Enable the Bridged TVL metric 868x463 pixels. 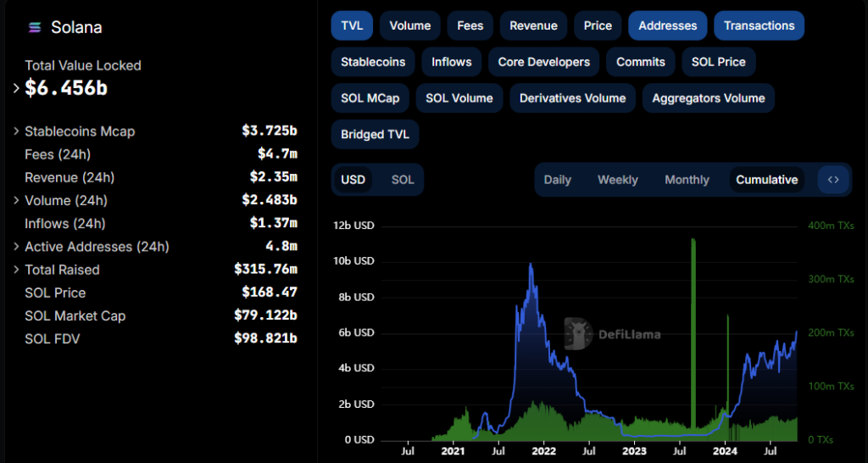click(x=375, y=135)
